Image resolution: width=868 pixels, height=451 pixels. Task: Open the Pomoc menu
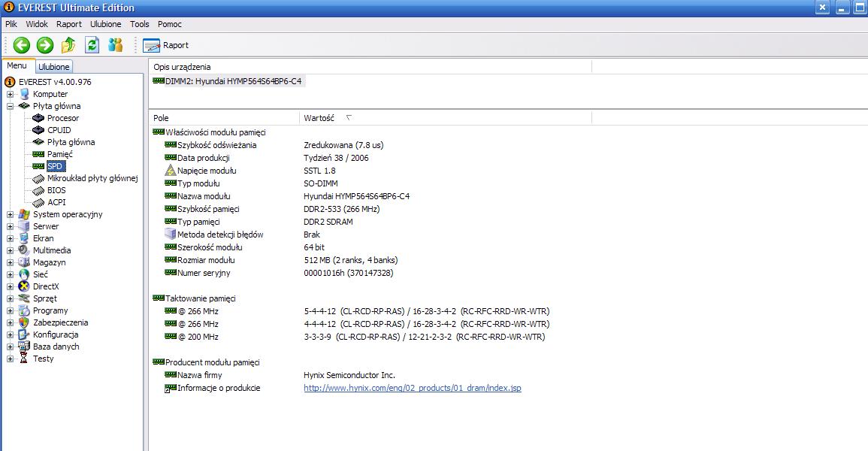(x=169, y=24)
